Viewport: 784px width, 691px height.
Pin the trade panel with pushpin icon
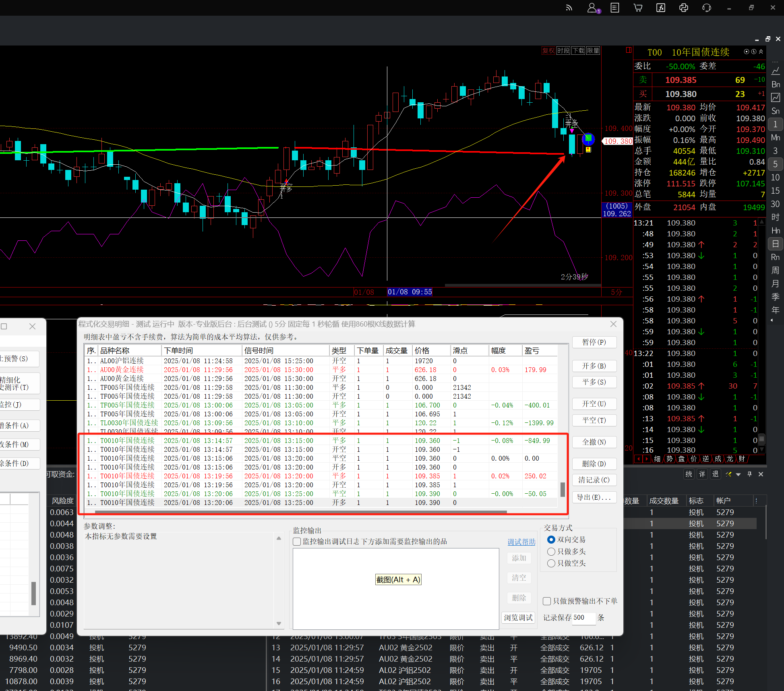point(749,474)
